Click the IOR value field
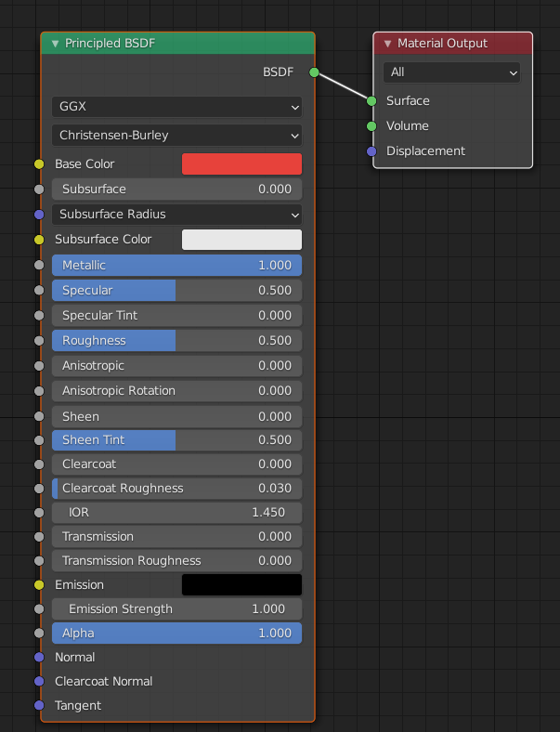 [176, 513]
